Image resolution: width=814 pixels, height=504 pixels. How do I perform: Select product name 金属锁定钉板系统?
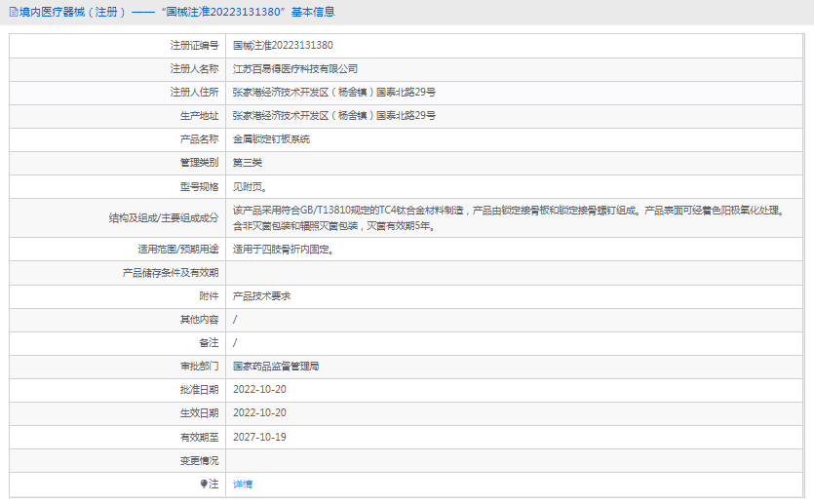(271, 139)
